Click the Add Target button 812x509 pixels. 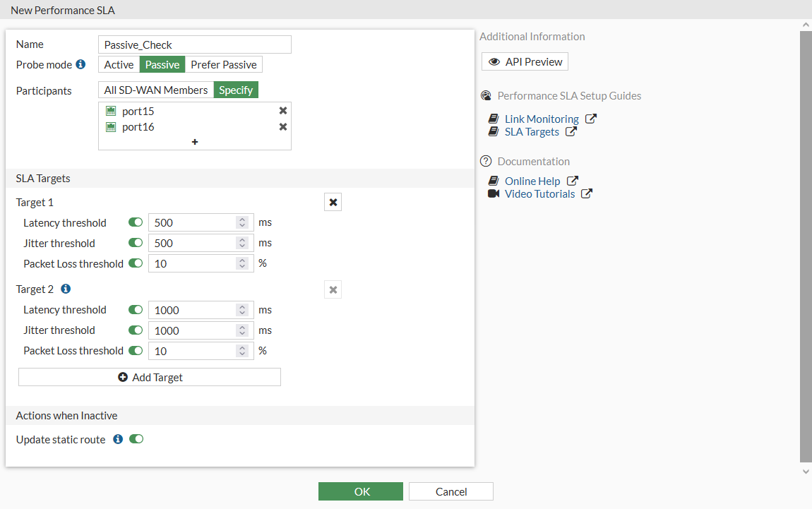point(150,378)
